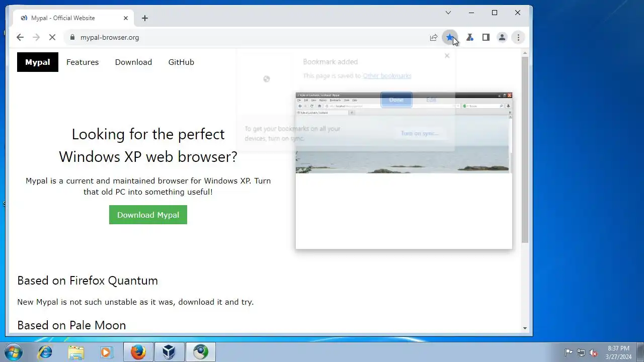This screenshot has height=362, width=644.
Task: Click the blue bookmark star icon
Action: [x=450, y=37]
